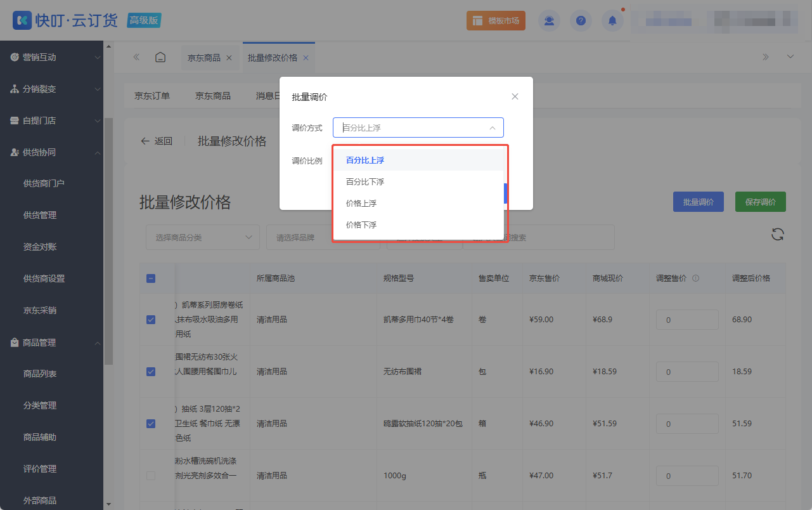812x510 pixels.
Task: Open the 京东商品 sub-tab below tab bar
Action: [213, 96]
